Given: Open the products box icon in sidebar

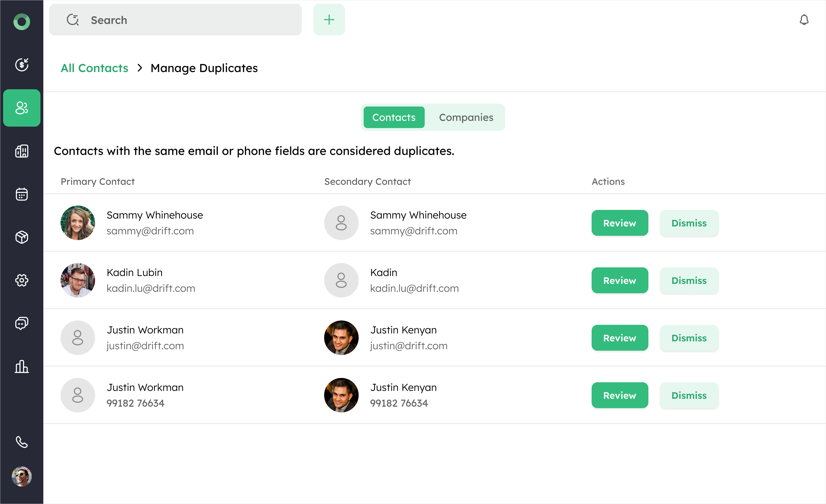Looking at the screenshot, I should tap(22, 237).
